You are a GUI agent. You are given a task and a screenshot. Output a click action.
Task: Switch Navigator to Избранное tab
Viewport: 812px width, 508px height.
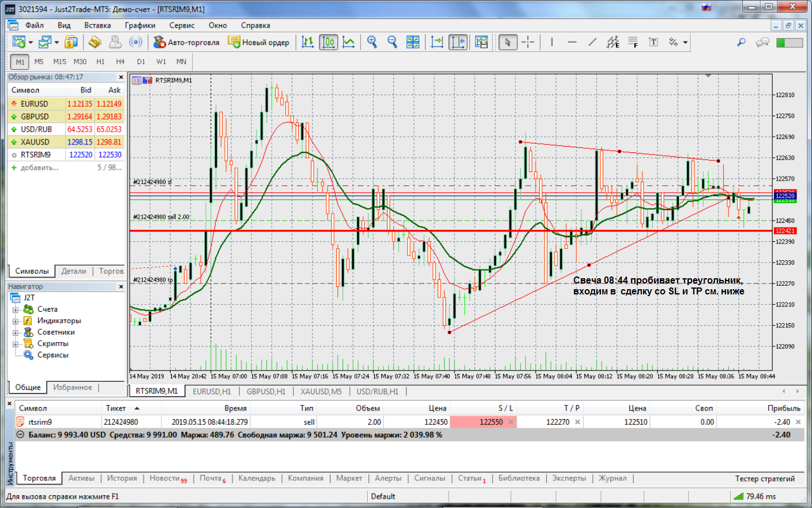73,387
